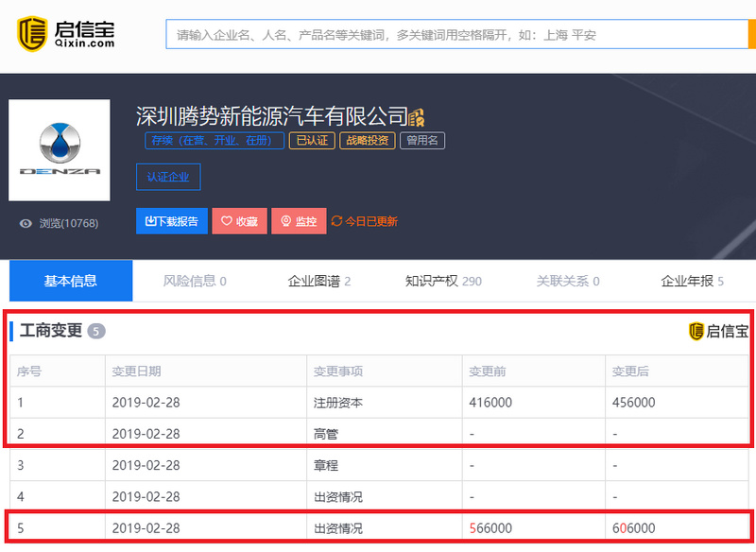
Task: Click the 战略投资 tag
Action: (x=368, y=140)
